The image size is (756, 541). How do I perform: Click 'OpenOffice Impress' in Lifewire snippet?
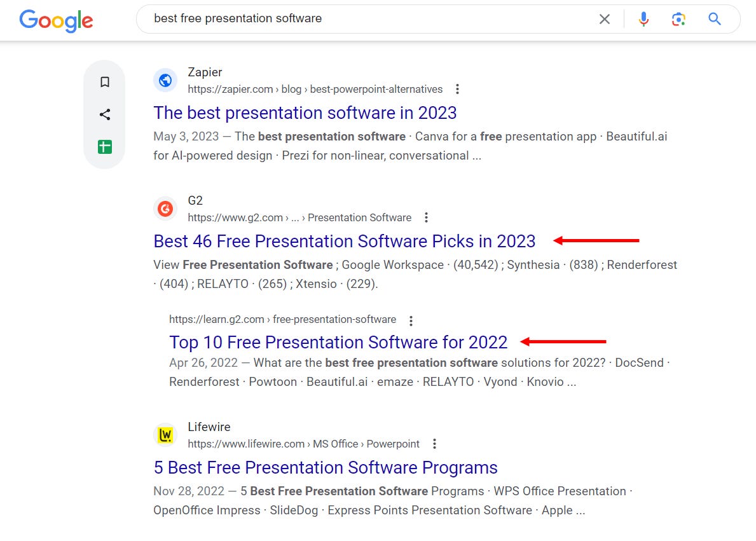(x=207, y=510)
